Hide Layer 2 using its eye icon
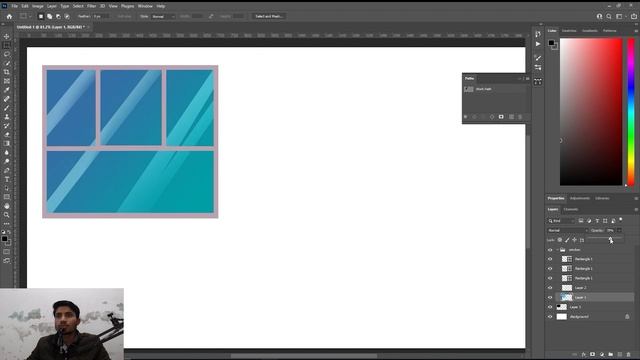The height and width of the screenshot is (360, 640). click(550, 288)
